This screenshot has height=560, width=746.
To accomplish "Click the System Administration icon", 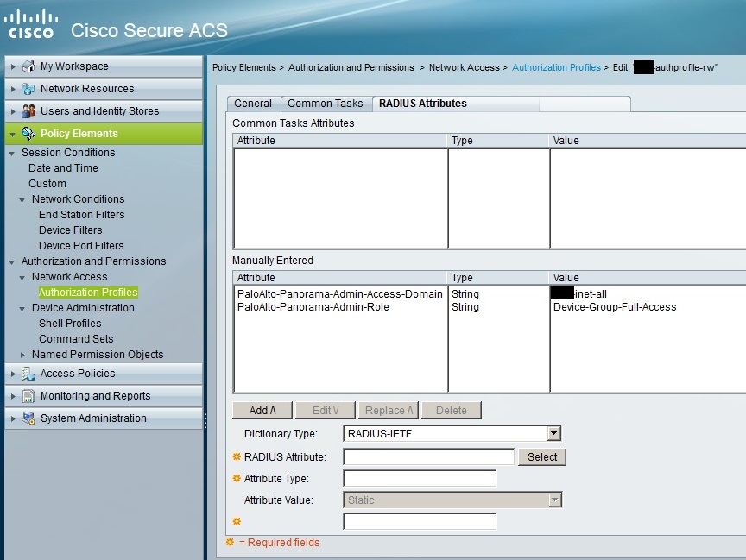I will pyautogui.click(x=28, y=418).
